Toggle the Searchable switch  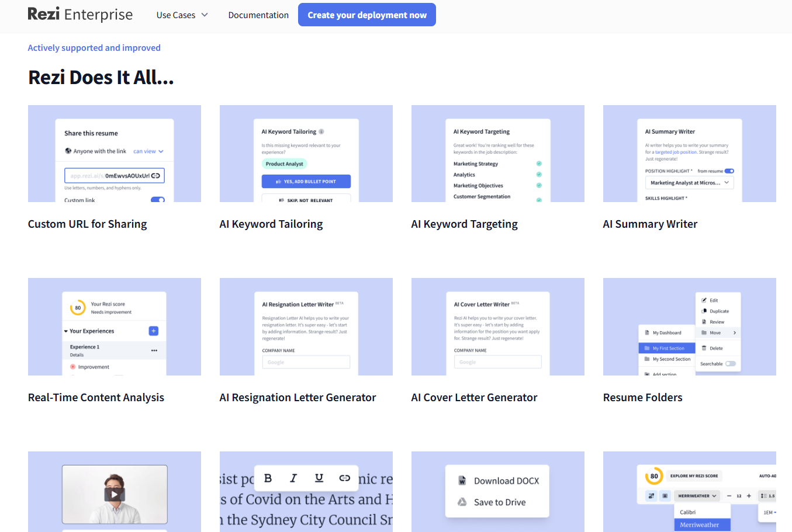[x=730, y=364]
